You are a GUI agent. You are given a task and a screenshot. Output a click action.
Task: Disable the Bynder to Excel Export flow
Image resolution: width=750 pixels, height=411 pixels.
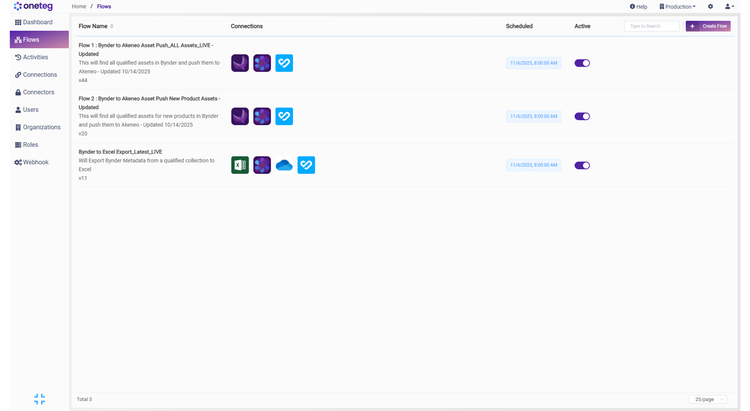[x=582, y=166]
